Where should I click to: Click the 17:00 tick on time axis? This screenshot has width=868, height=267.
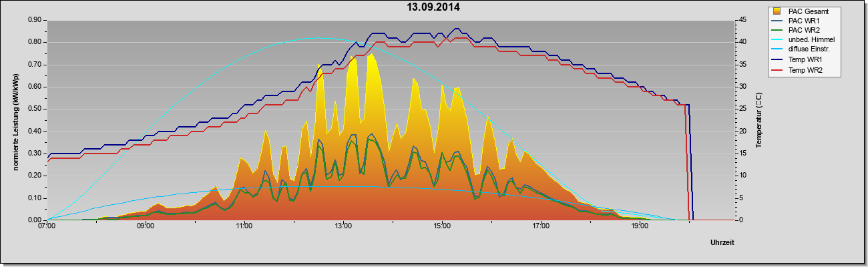(x=541, y=227)
